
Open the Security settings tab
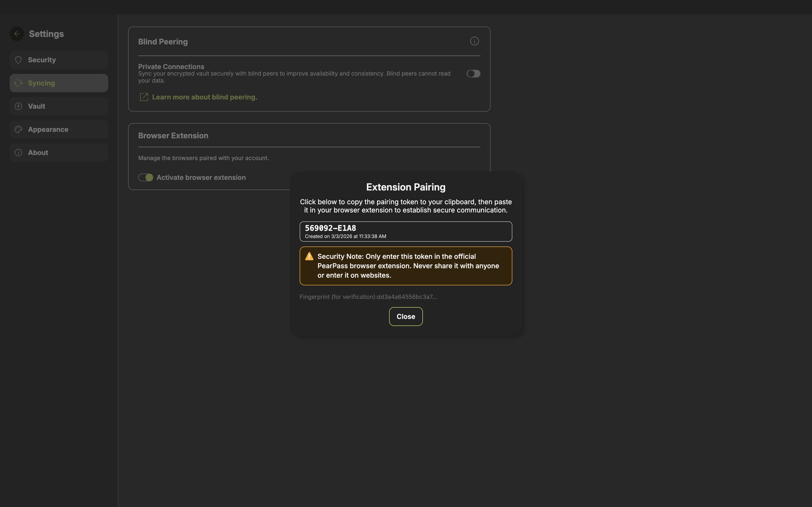click(59, 60)
